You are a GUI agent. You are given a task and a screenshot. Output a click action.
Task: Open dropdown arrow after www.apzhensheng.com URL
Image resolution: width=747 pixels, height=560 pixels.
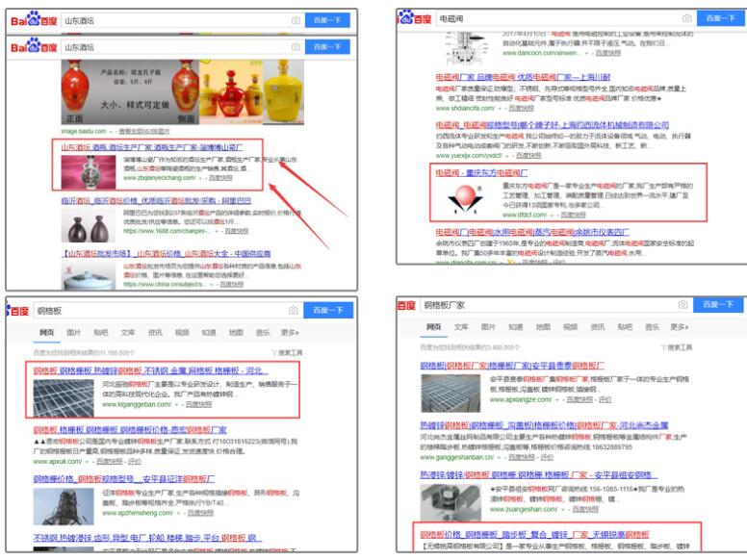coord(178,514)
